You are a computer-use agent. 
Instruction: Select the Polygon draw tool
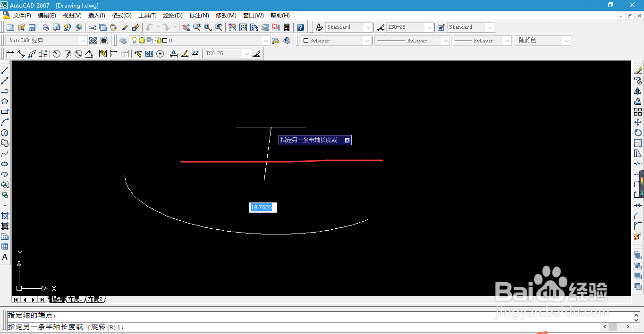pyautogui.click(x=5, y=101)
